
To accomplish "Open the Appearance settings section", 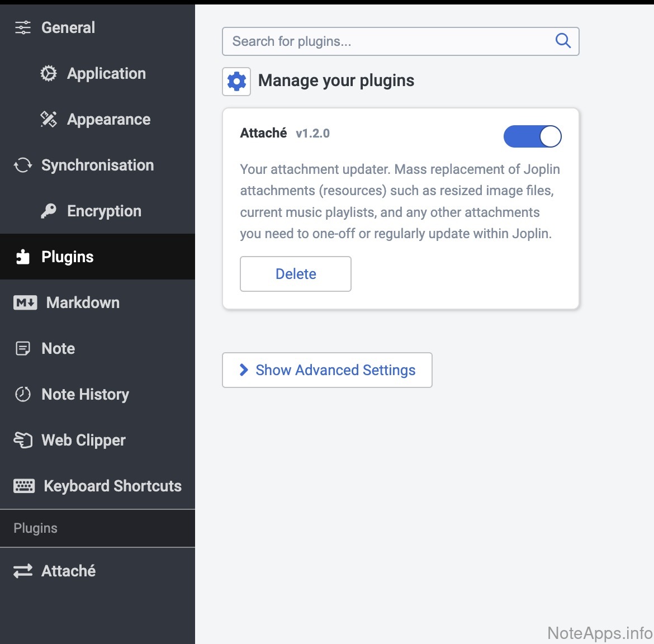I will 108,120.
